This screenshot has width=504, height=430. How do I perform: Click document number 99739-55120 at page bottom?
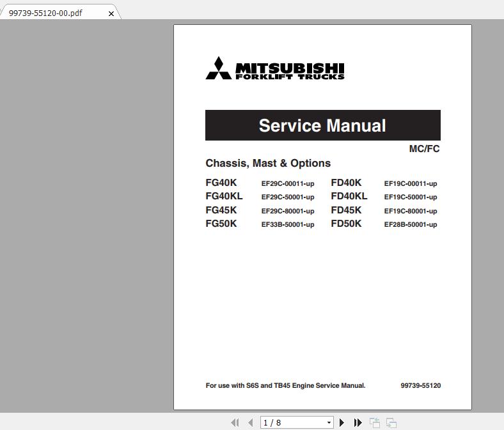(420, 385)
